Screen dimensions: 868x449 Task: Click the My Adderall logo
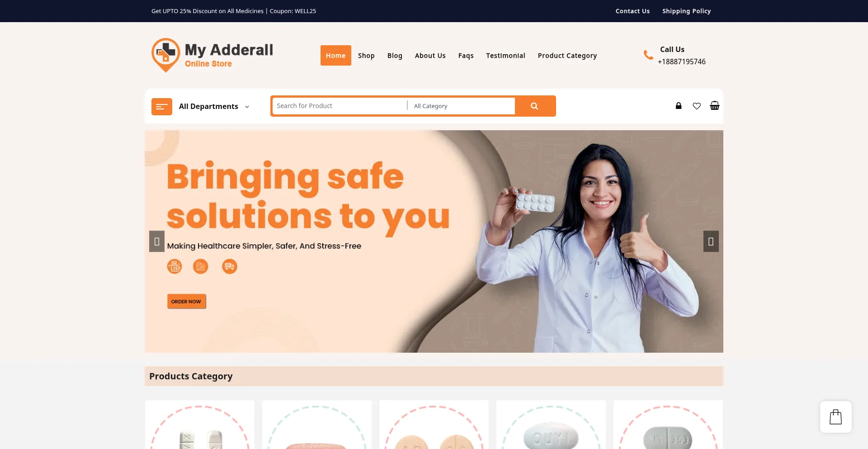coord(212,55)
